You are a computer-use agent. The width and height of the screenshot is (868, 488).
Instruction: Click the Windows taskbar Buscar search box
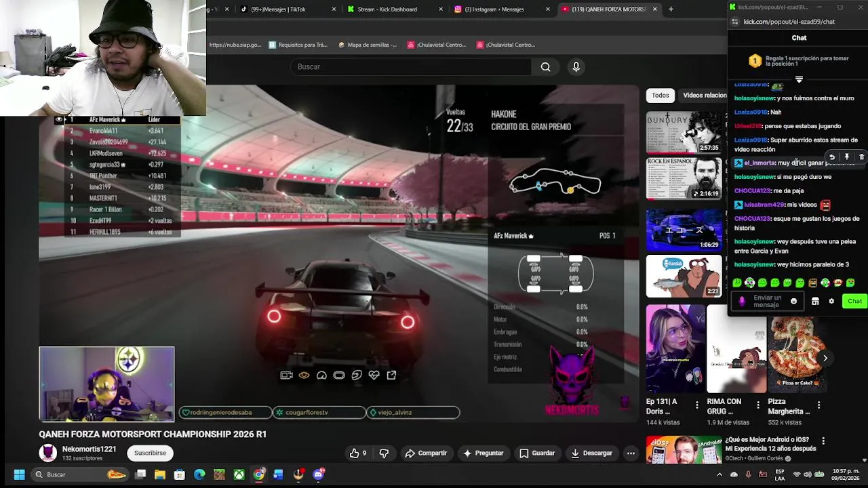[x=79, y=474]
